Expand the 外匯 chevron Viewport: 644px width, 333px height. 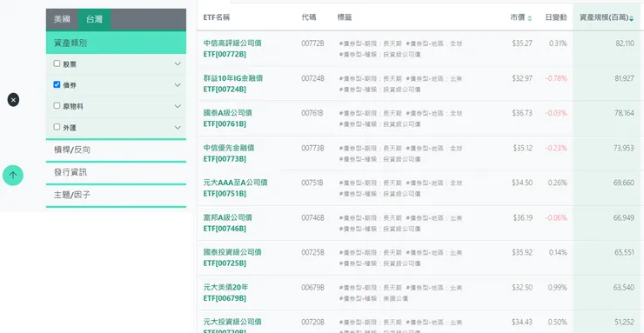coord(178,128)
